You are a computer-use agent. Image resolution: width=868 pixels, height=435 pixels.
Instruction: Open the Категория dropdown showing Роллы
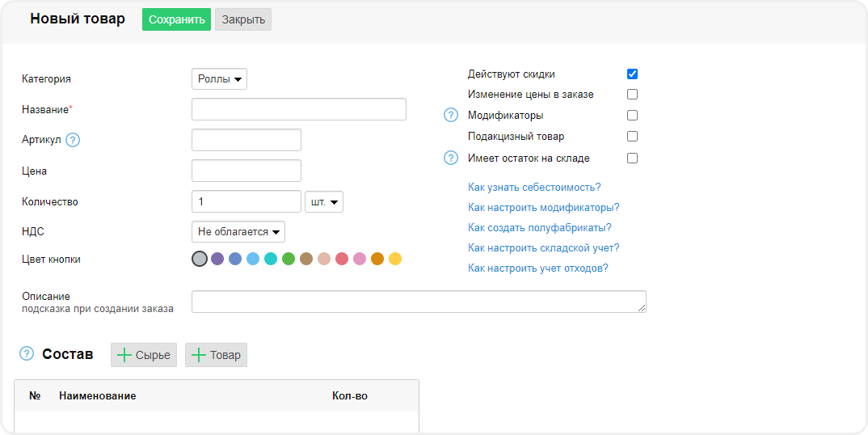[x=219, y=78]
